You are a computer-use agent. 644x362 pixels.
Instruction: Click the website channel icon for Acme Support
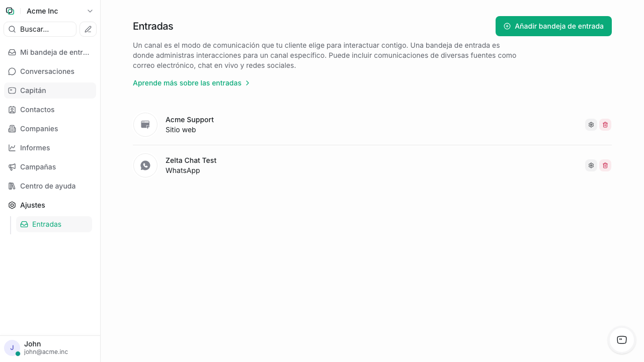tap(145, 125)
